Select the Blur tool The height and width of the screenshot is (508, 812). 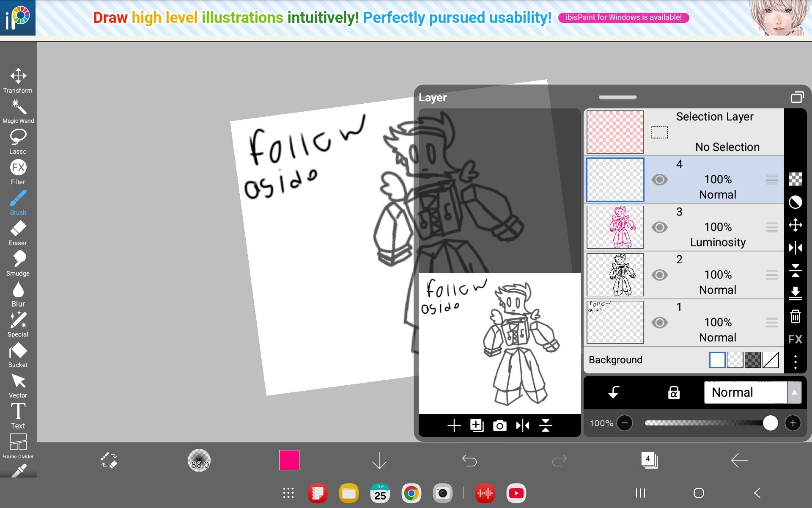(18, 294)
